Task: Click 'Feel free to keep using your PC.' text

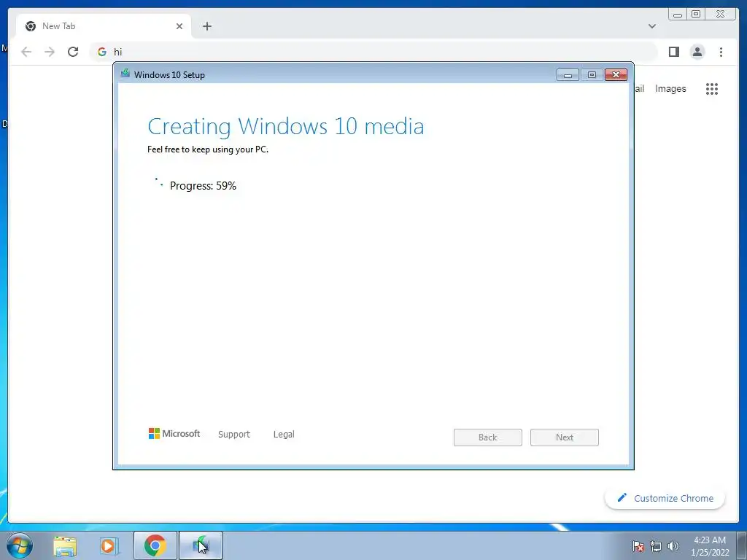Action: point(208,149)
